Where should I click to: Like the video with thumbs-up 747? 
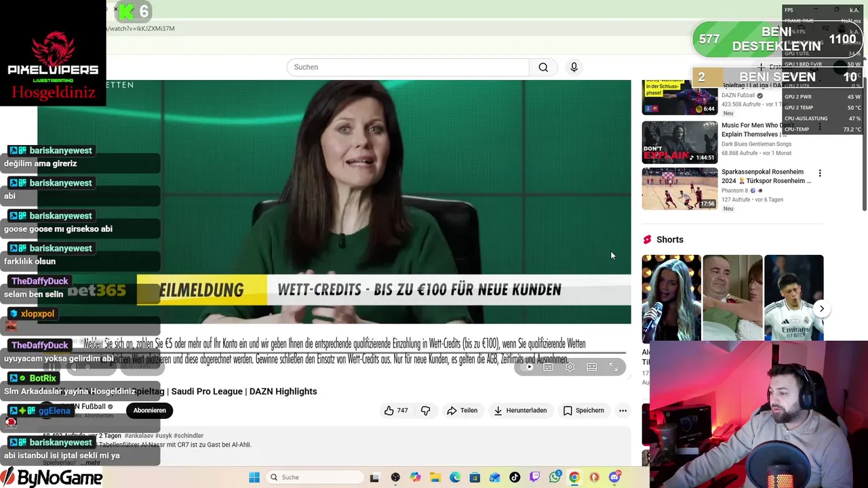(x=396, y=411)
